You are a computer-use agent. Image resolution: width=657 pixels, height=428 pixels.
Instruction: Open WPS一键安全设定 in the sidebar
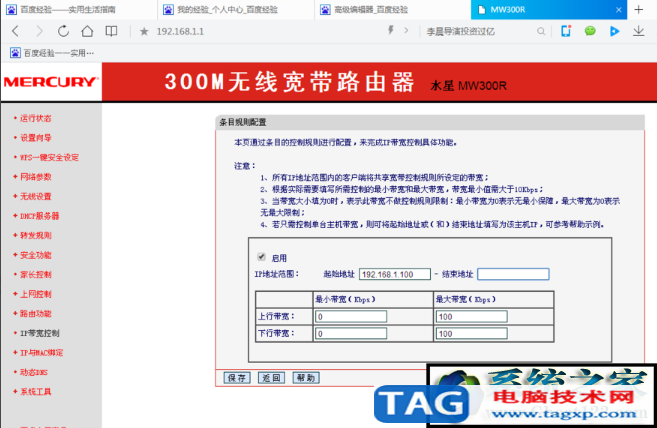click(x=49, y=157)
